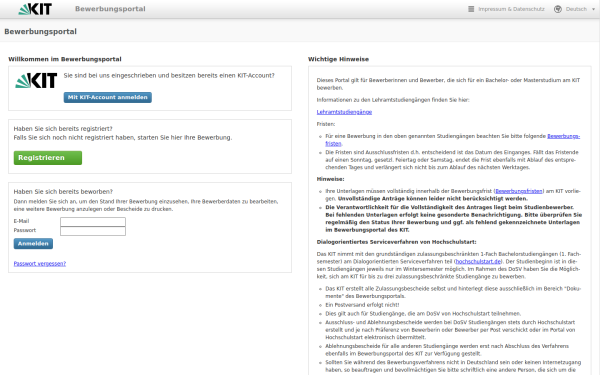This screenshot has width=600, height=375.
Task: Focus the E-Mail input field
Action: pyautogui.click(x=93, y=222)
